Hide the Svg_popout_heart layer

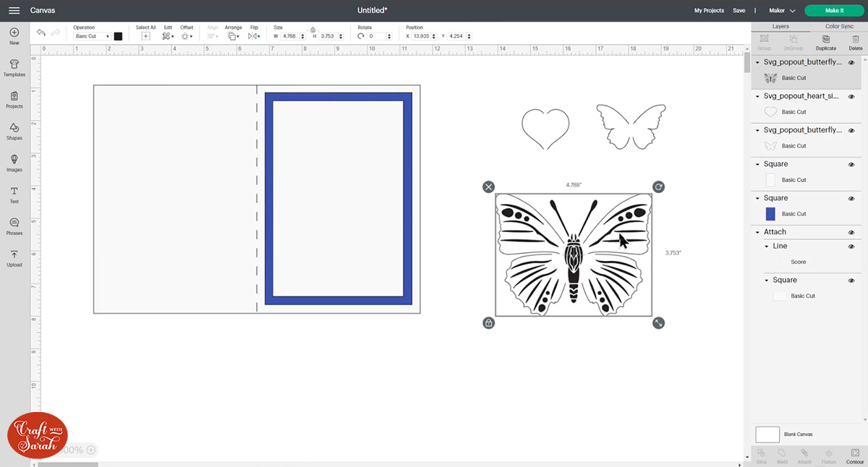[x=851, y=95]
